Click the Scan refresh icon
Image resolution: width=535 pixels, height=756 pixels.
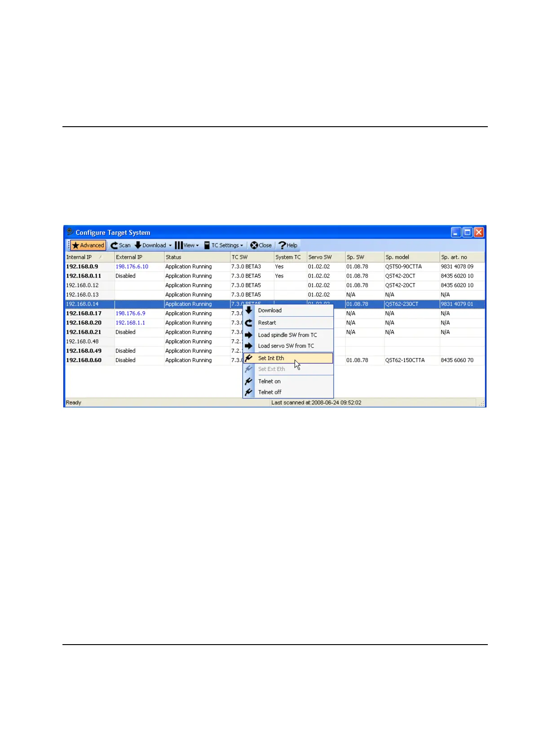coord(114,245)
